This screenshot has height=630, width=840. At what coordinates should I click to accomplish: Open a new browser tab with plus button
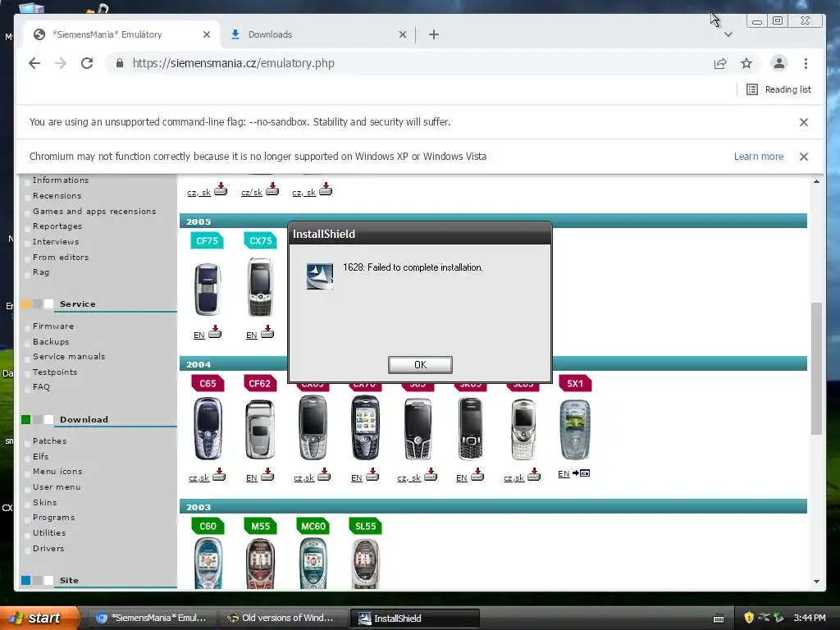tap(434, 34)
